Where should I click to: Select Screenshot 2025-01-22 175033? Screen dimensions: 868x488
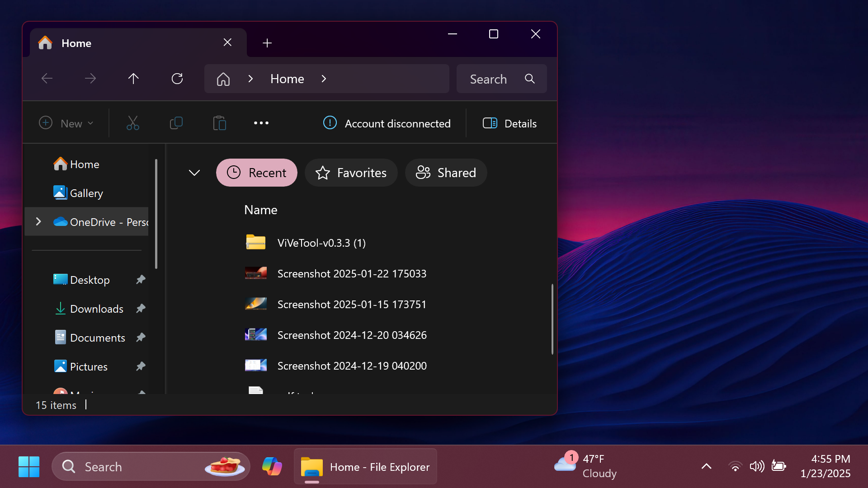[x=352, y=273]
